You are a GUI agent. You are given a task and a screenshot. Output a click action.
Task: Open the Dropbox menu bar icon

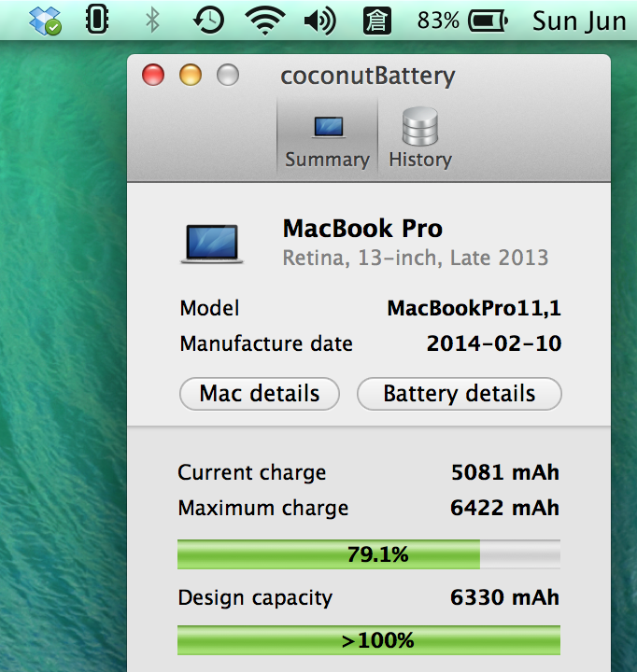pyautogui.click(x=45, y=21)
